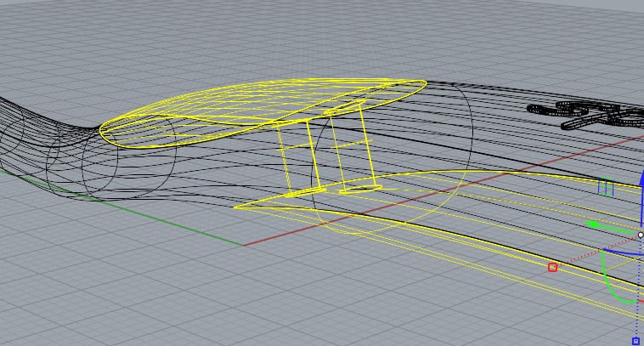The height and width of the screenshot is (346, 644).
Task: Click the small blue-green planar move handle
Action: pyautogui.click(x=607, y=187)
